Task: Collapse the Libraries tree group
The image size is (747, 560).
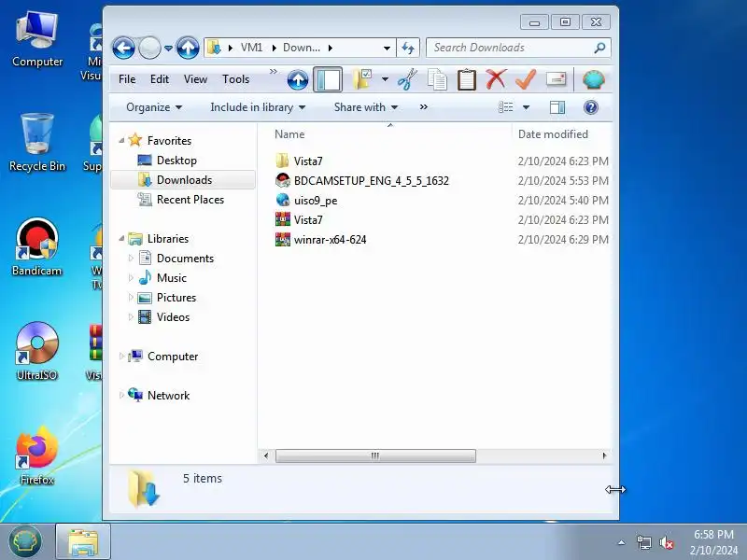Action: coord(121,238)
